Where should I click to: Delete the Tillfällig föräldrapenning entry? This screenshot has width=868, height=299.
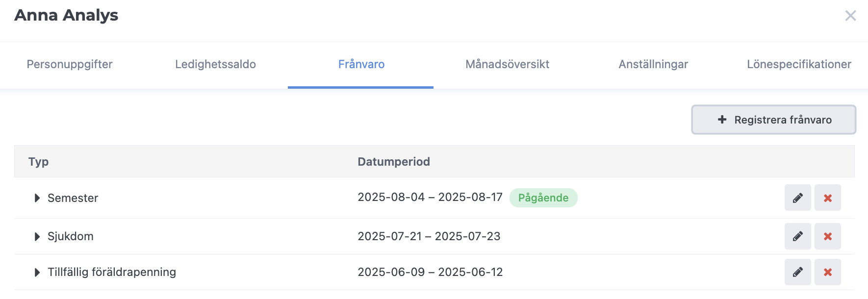coord(828,272)
